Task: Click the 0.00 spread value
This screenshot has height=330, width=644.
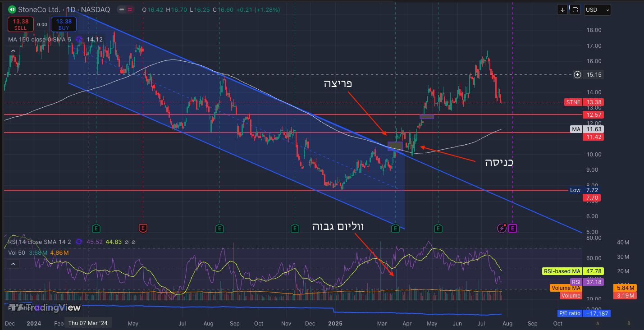Action: [42, 24]
